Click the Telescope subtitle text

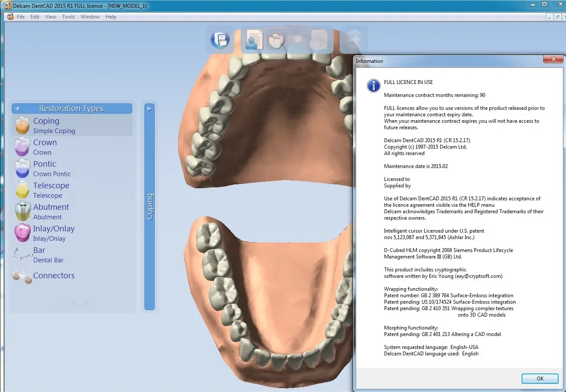[47, 196]
